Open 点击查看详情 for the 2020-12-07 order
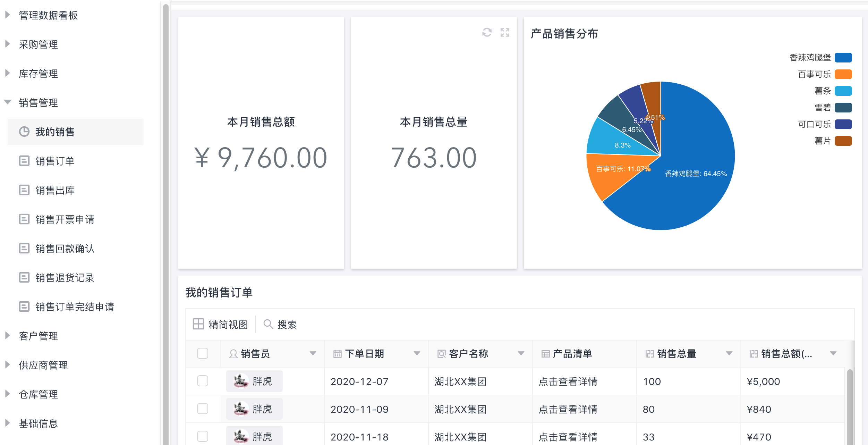 pos(568,381)
